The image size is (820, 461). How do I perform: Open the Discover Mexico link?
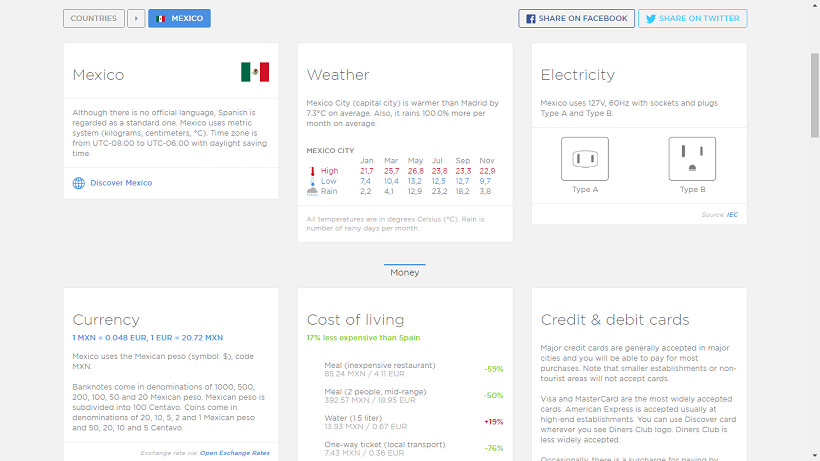(x=121, y=183)
